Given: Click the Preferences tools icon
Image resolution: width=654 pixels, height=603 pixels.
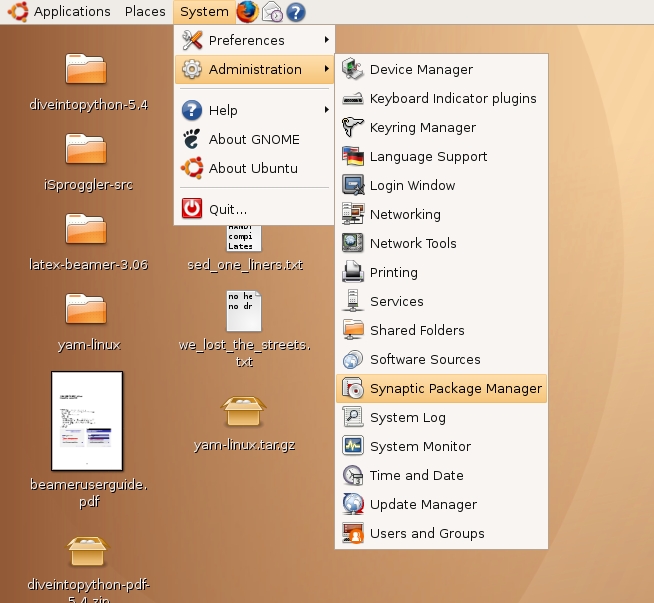Looking at the screenshot, I should (x=192, y=40).
